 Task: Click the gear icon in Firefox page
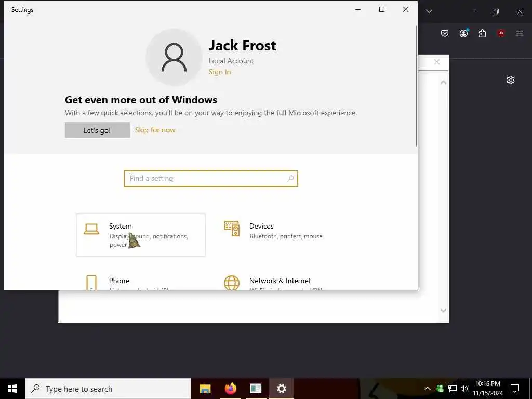(511, 80)
